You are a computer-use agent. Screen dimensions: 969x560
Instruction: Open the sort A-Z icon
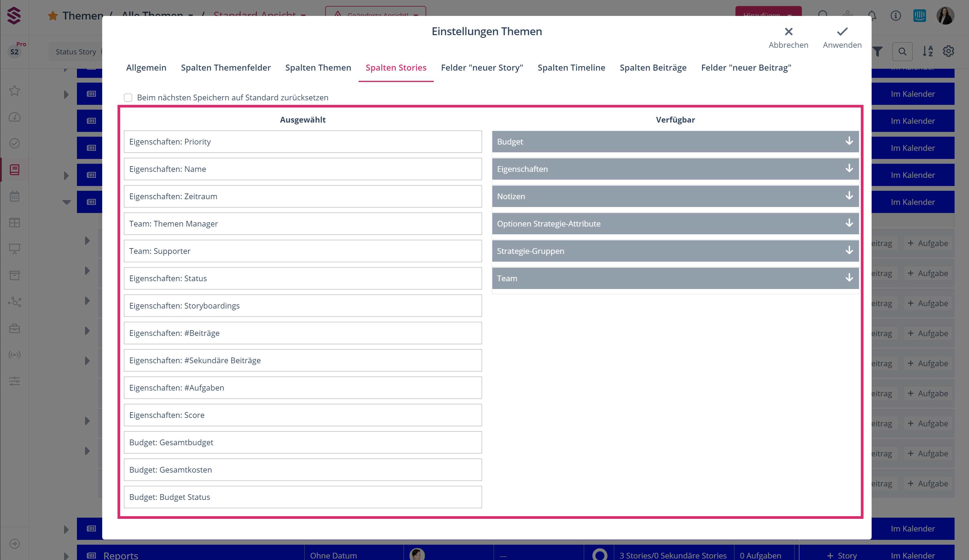(x=928, y=51)
